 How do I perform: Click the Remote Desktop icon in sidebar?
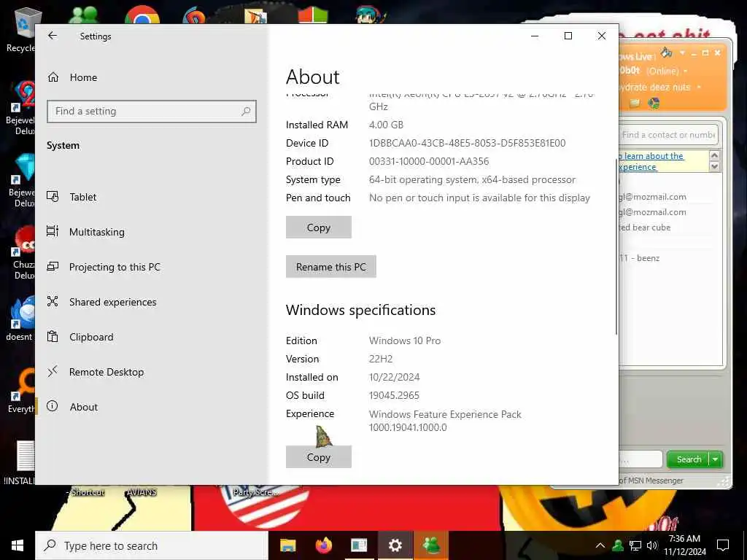(x=53, y=371)
